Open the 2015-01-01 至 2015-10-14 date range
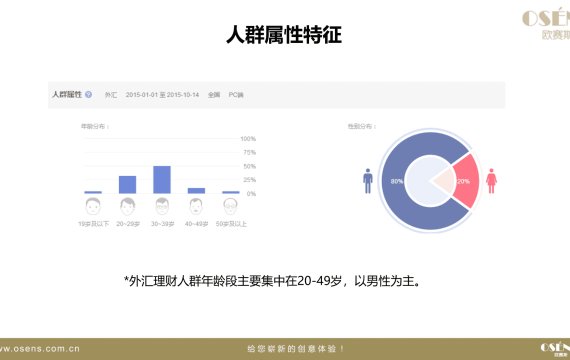This screenshot has height=360, width=570. [x=162, y=95]
